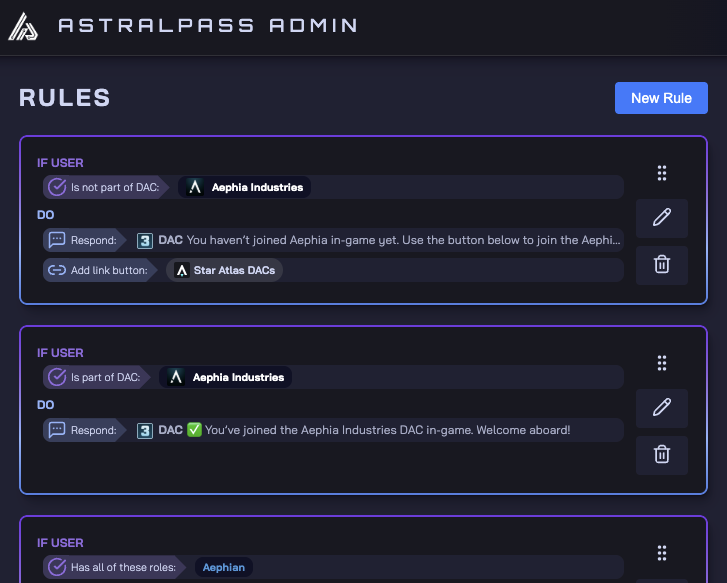Click the 'Is part of DAC:' condition label
The width and height of the screenshot is (727, 583).
point(105,377)
